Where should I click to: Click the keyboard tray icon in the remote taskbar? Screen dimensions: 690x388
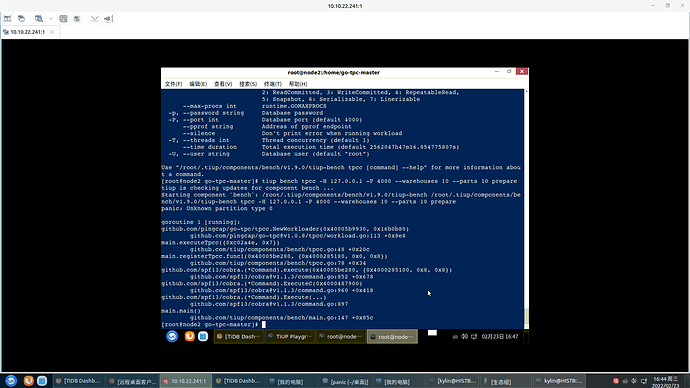[x=455, y=337]
